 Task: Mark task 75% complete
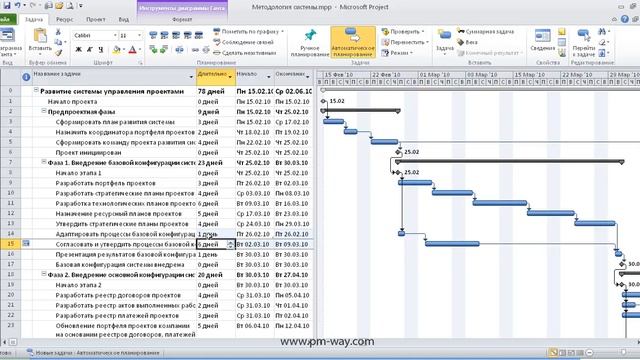[187, 36]
